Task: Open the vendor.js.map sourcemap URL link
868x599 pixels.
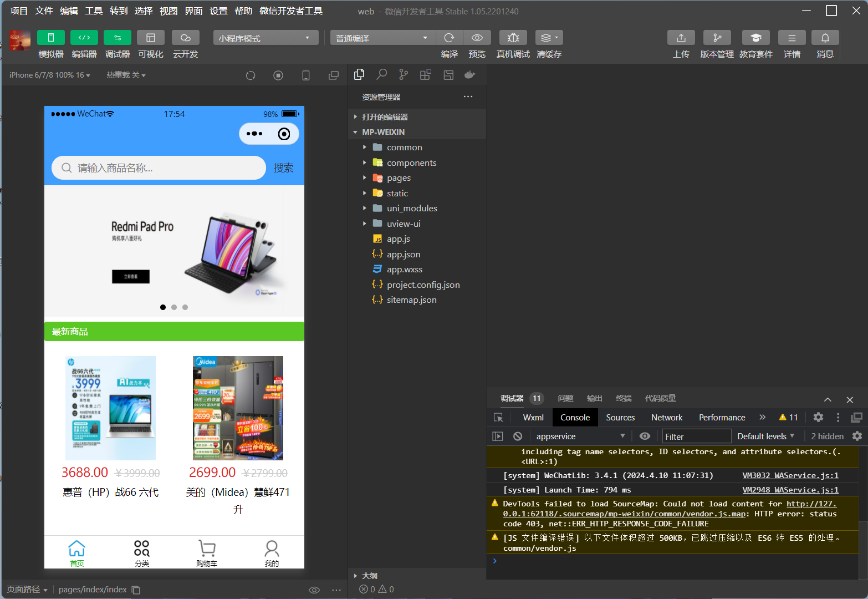Action: coord(670,509)
